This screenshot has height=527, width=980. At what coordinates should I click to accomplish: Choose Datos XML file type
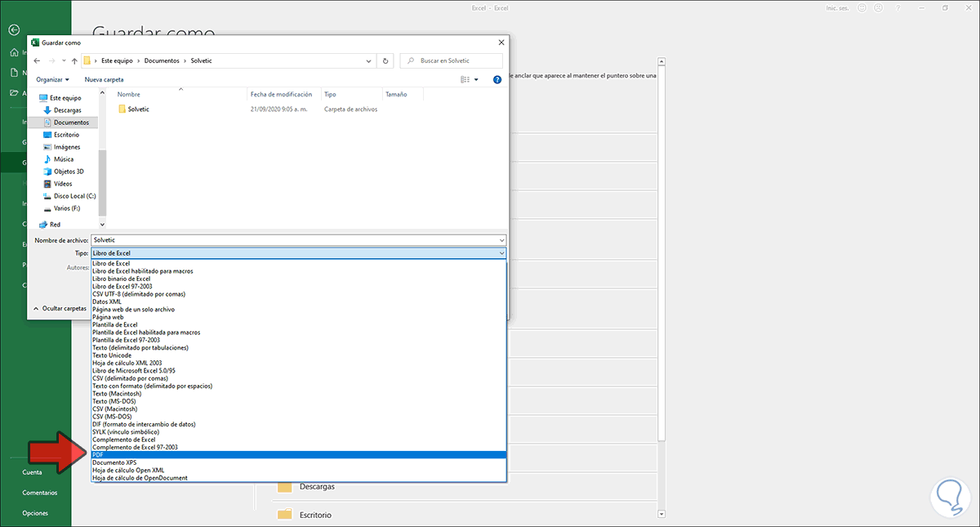[299, 301]
